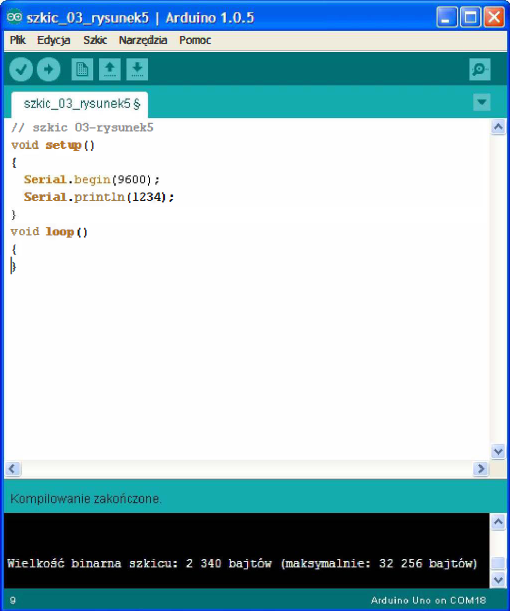This screenshot has height=611, width=510.
Task: Click console scrollbar up arrow
Action: 498,522
